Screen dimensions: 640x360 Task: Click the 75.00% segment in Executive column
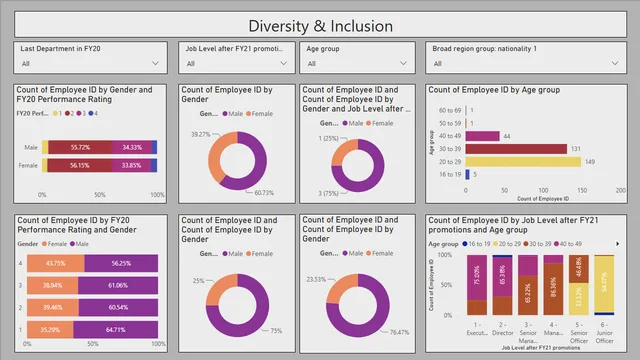(x=477, y=278)
